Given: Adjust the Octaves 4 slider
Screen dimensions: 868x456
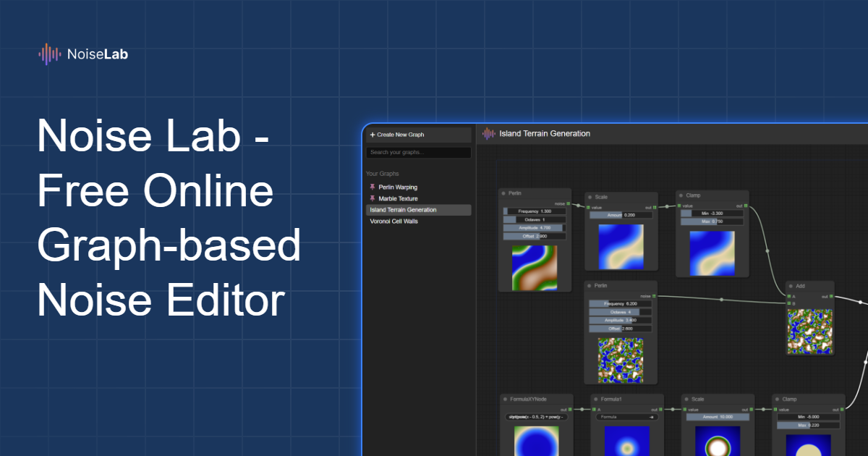Looking at the screenshot, I should click(621, 312).
